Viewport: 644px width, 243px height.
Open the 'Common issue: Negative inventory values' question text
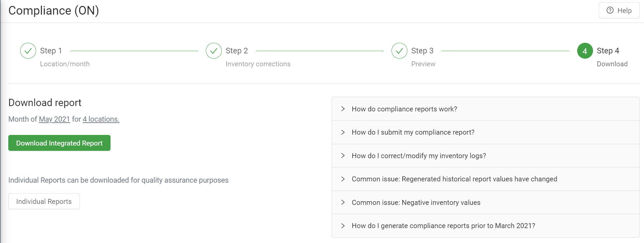[416, 203]
